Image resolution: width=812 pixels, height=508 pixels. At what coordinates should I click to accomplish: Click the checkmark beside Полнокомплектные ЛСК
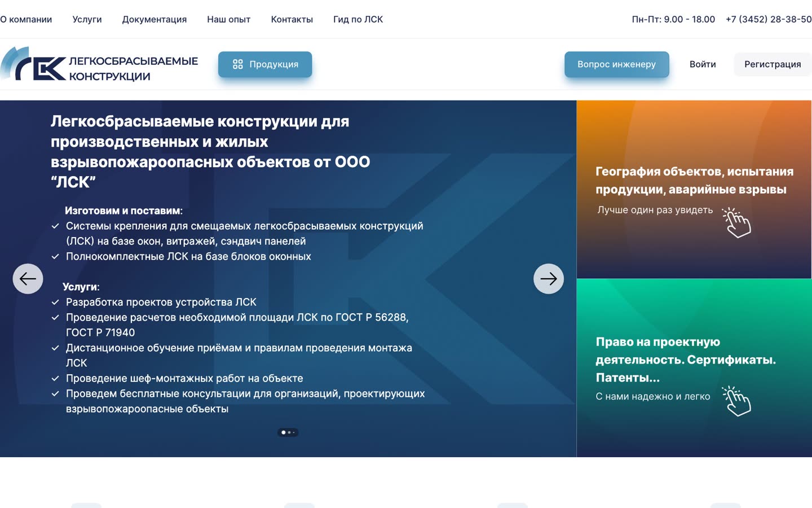coord(55,257)
